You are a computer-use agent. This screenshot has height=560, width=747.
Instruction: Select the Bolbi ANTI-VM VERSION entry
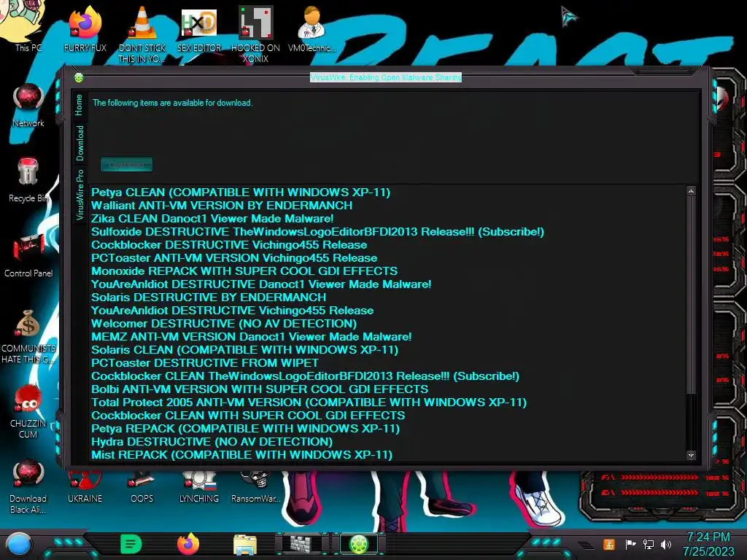(x=260, y=389)
